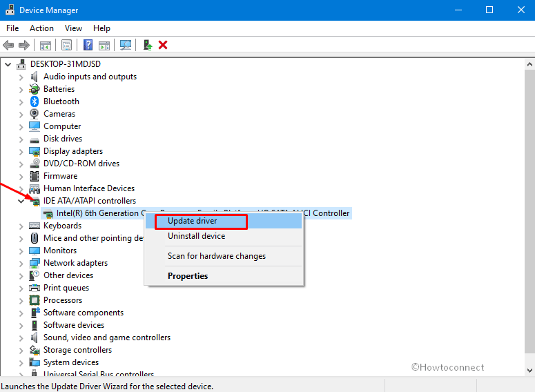Expand the System devices chevron
535x392 pixels.
[x=21, y=362]
